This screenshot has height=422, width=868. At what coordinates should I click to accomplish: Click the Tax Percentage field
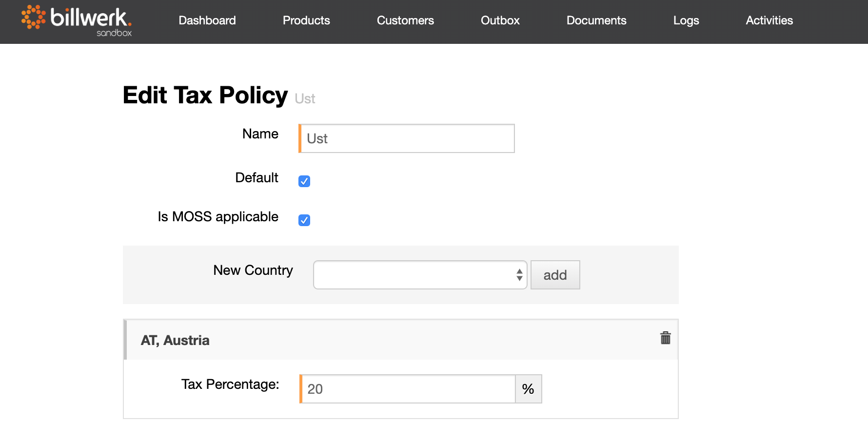click(x=408, y=389)
